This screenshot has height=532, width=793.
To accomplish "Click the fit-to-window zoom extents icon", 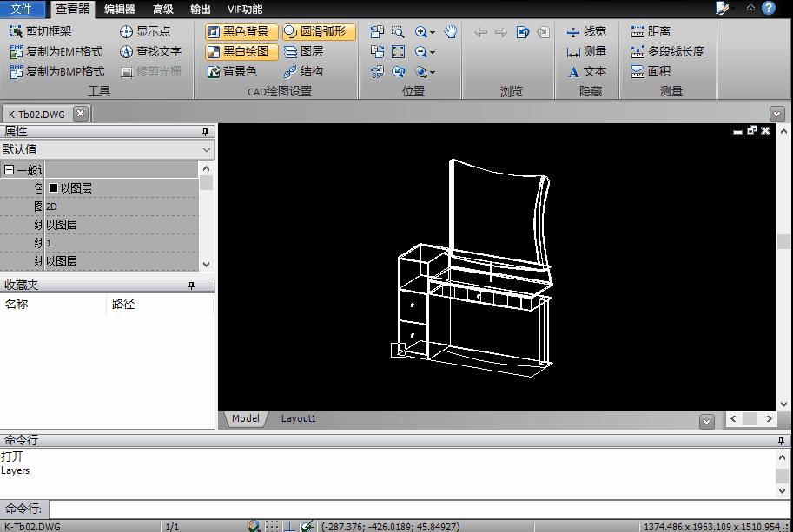I will point(398,52).
